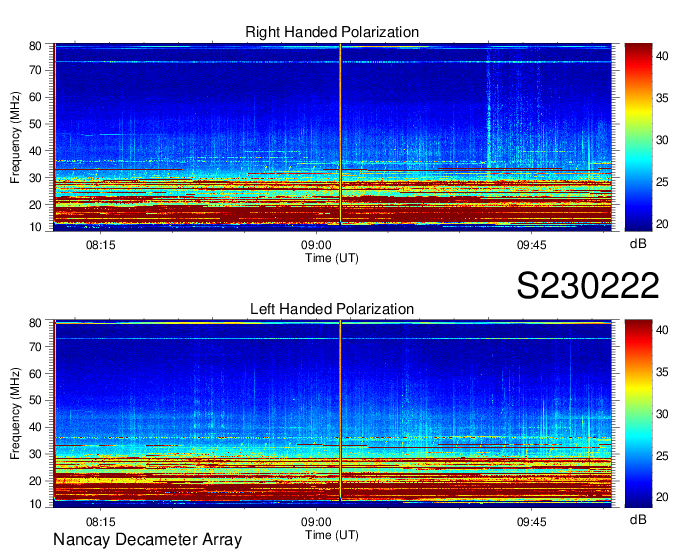Click the Time (UT) label under bottom plot
The image size is (680, 552).
click(332, 535)
